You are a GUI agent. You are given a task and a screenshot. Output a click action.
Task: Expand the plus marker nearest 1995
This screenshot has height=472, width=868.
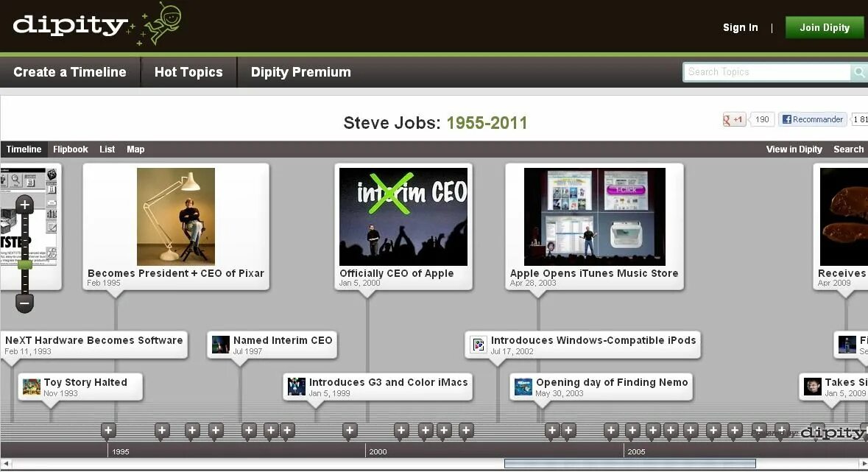108,431
